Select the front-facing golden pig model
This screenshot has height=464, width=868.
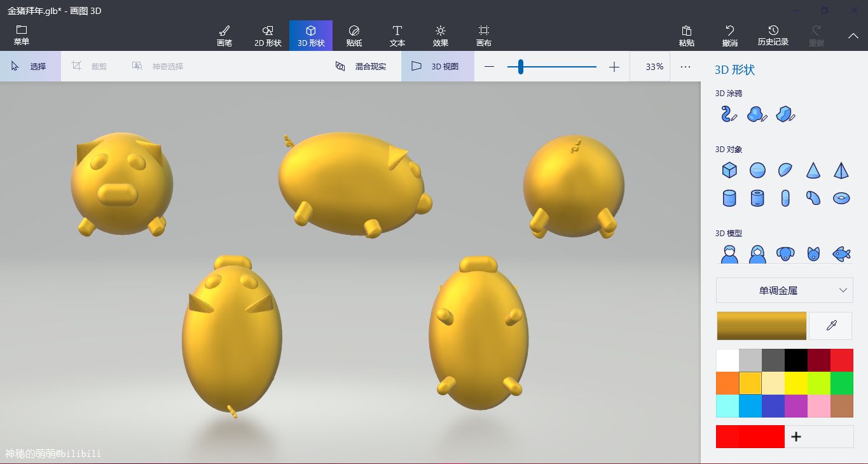121,185
